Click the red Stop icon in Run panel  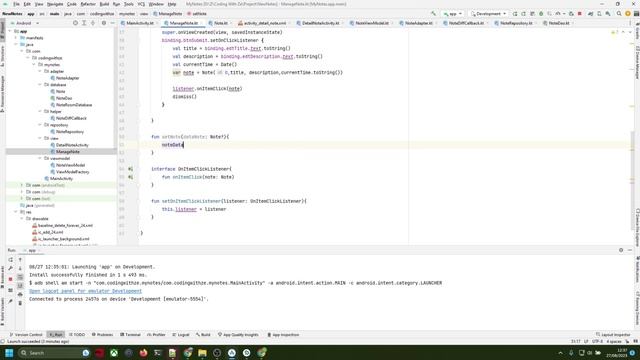coord(11,279)
